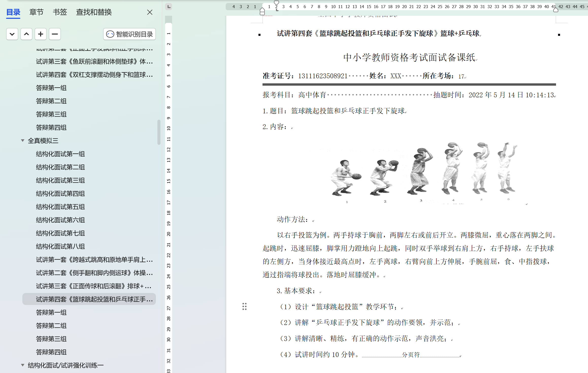Open the 查找和替换 tab
Screen dimensions: 588x373
(94, 12)
